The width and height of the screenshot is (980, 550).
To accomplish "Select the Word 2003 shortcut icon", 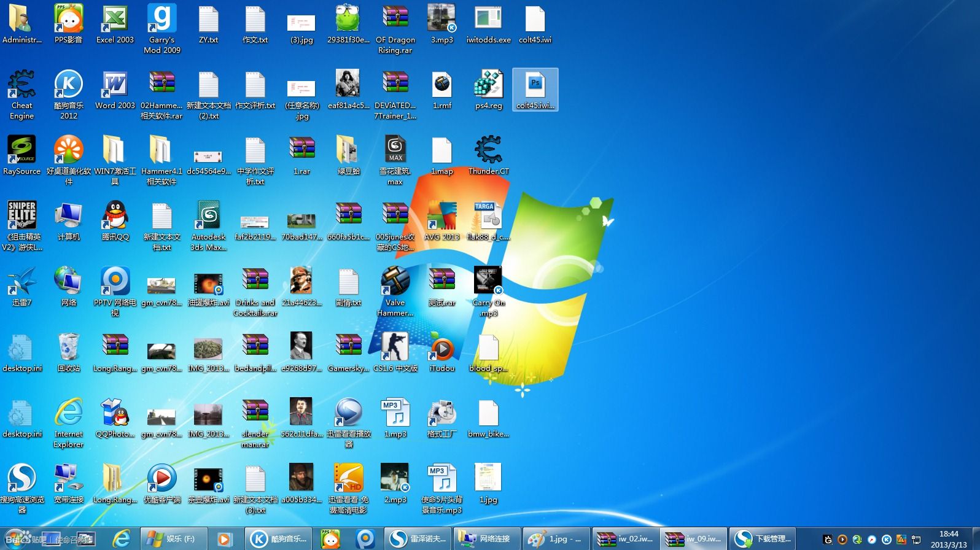I will (x=115, y=90).
